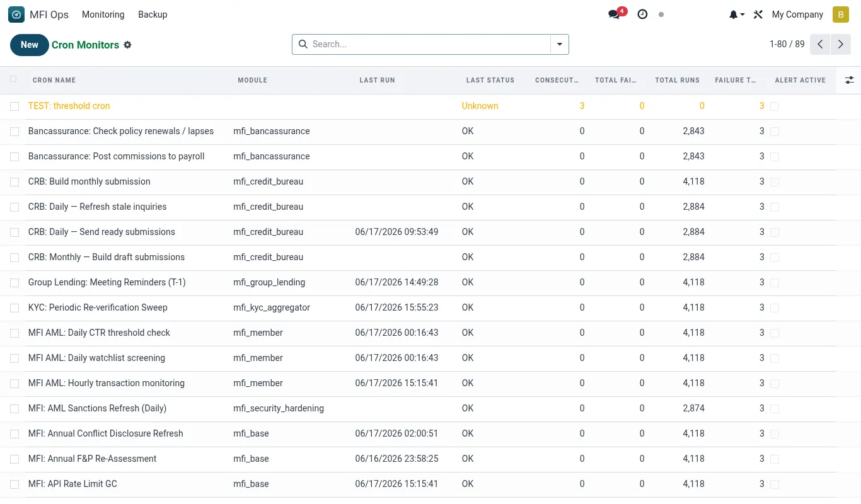Click the New button
The height and width of the screenshot is (504, 861).
pos(30,45)
